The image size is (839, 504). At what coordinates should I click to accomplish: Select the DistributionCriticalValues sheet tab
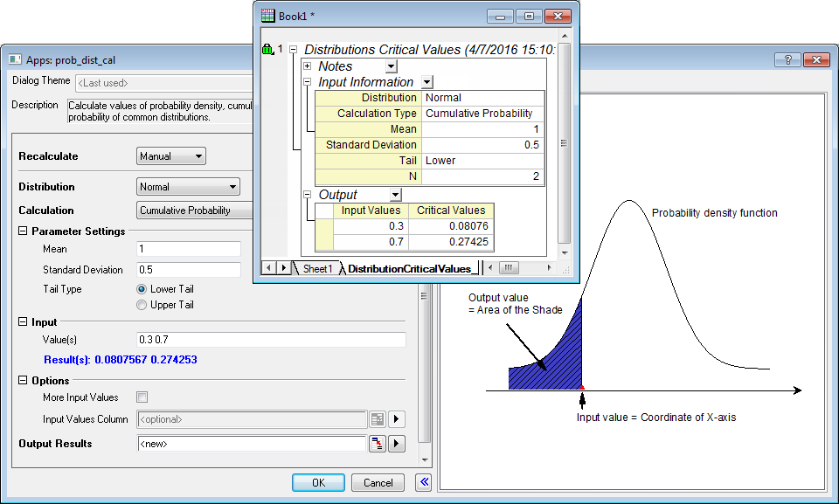(x=409, y=268)
